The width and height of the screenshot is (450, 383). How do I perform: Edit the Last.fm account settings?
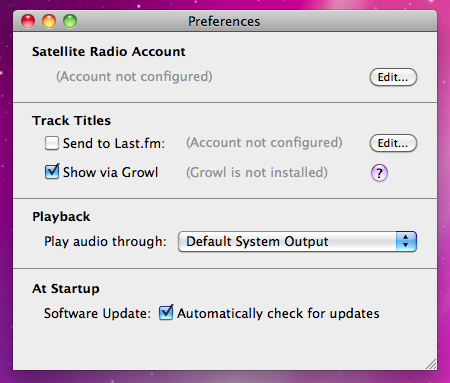393,143
